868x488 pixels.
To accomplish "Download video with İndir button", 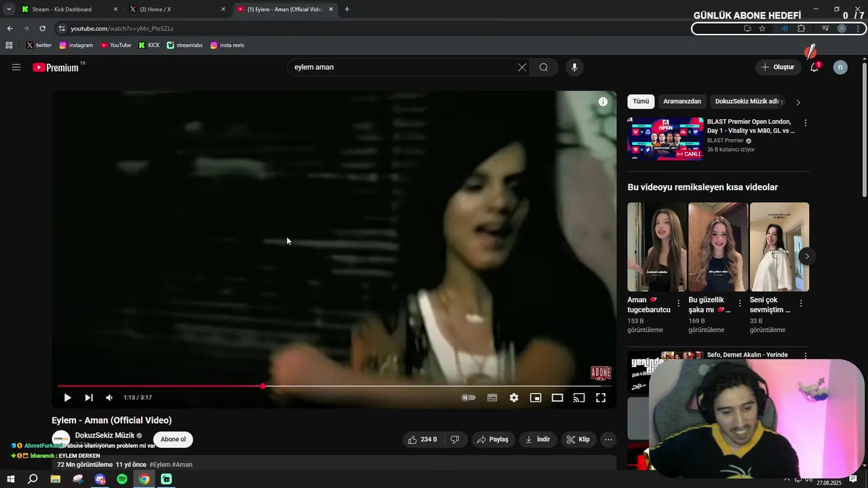I will [x=538, y=439].
